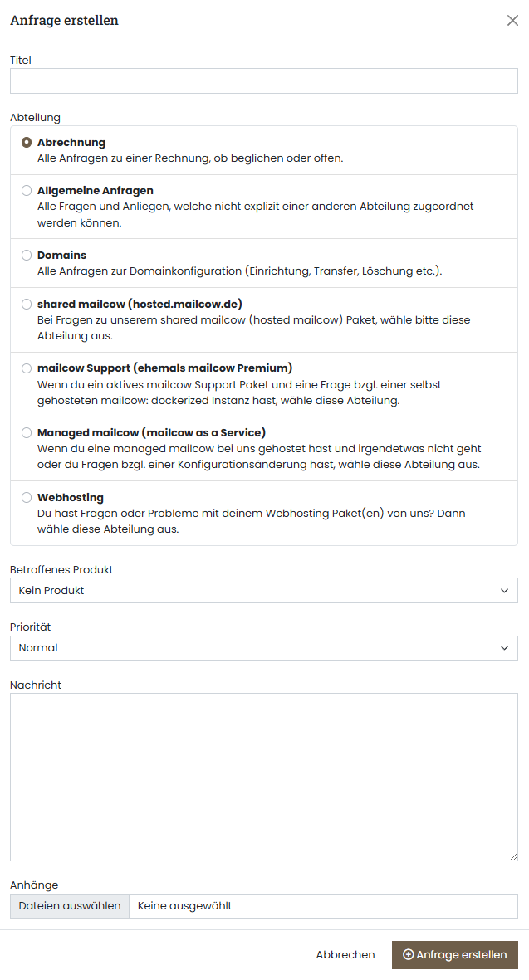Click the Abbrechen button

(345, 954)
